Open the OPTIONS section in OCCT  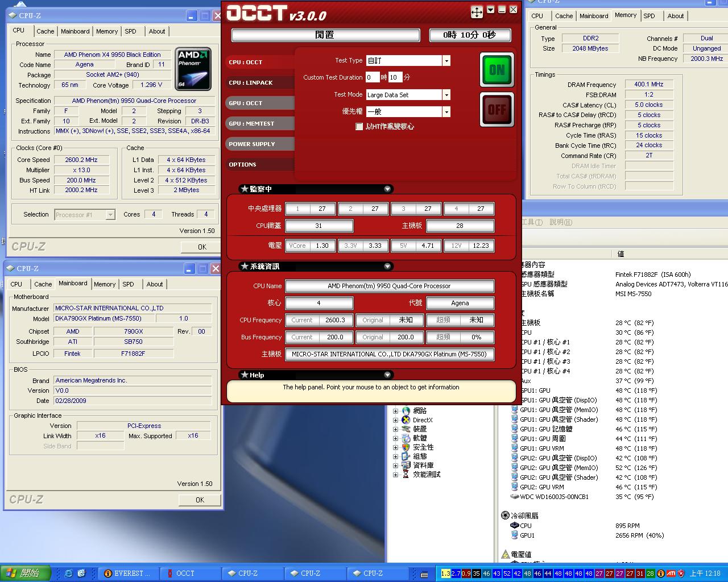point(260,164)
